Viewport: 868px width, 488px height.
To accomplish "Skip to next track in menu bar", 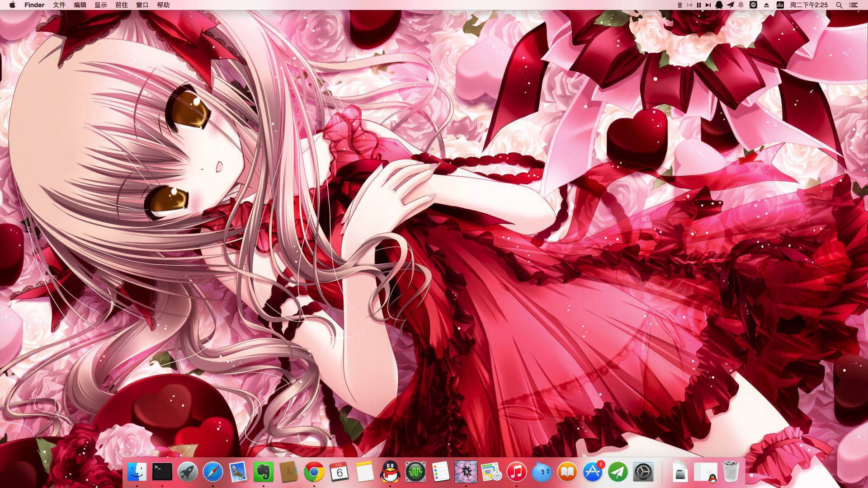I will click(708, 5).
